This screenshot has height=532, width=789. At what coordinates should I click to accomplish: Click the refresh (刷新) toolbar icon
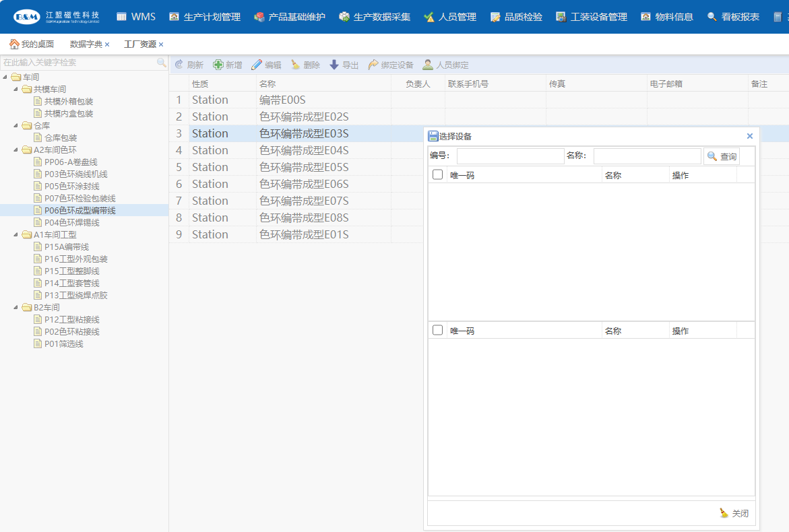(179, 65)
